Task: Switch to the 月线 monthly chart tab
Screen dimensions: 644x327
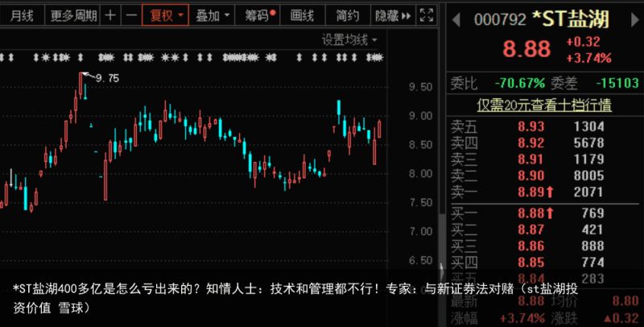Action: pyautogui.click(x=22, y=16)
